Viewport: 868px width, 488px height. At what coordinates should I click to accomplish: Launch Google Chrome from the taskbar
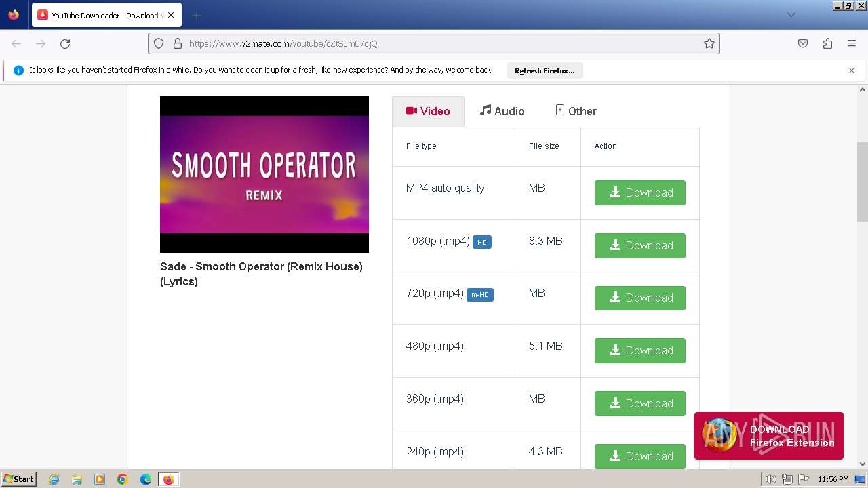click(123, 479)
